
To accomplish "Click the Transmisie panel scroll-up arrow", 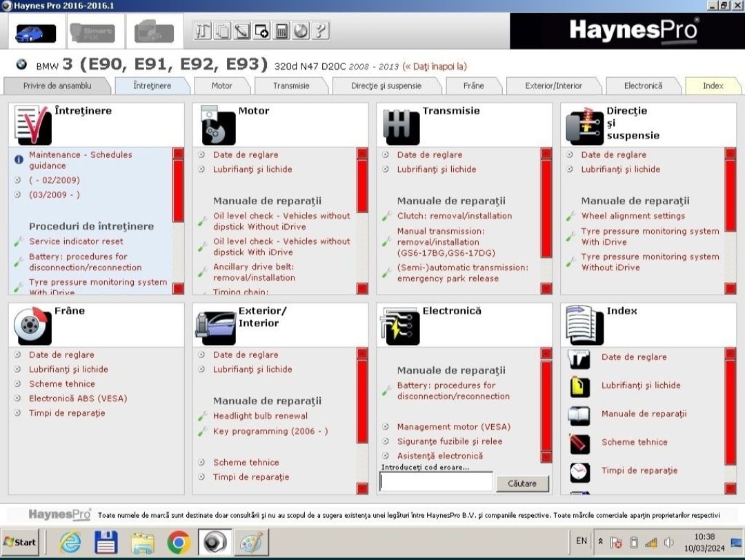I will [x=546, y=153].
